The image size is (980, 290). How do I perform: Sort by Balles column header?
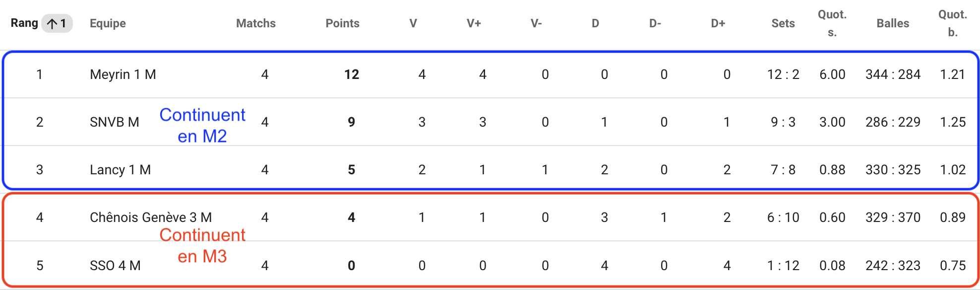893,23
